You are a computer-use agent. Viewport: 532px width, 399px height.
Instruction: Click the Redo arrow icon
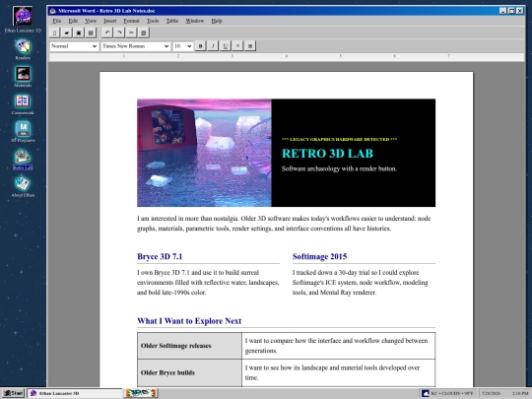(x=119, y=33)
